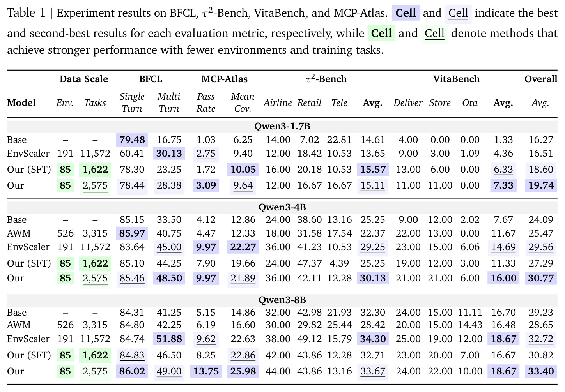Click the 'Ota' sub-header
This screenshot has width=565, height=392.
click(x=470, y=103)
